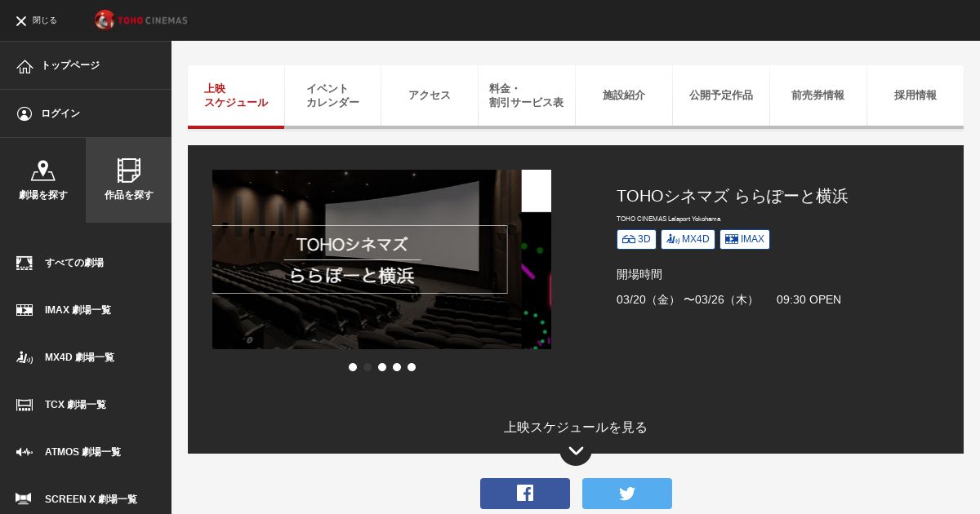980x514 pixels.
Task: Open the TOHO CINEMAS logo homepage
Action: (x=140, y=20)
